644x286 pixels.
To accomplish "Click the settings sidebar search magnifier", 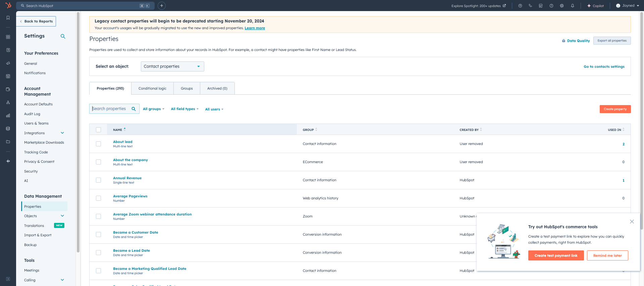I will click(63, 36).
